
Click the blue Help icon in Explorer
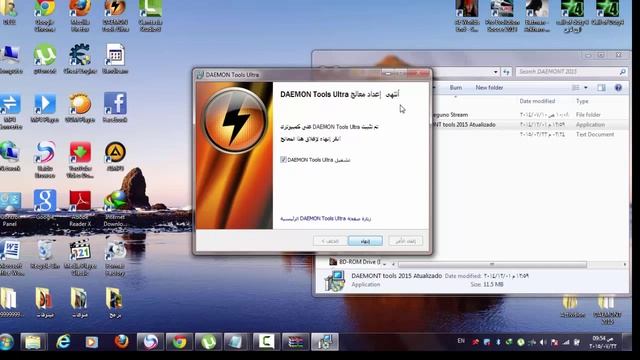click(618, 87)
